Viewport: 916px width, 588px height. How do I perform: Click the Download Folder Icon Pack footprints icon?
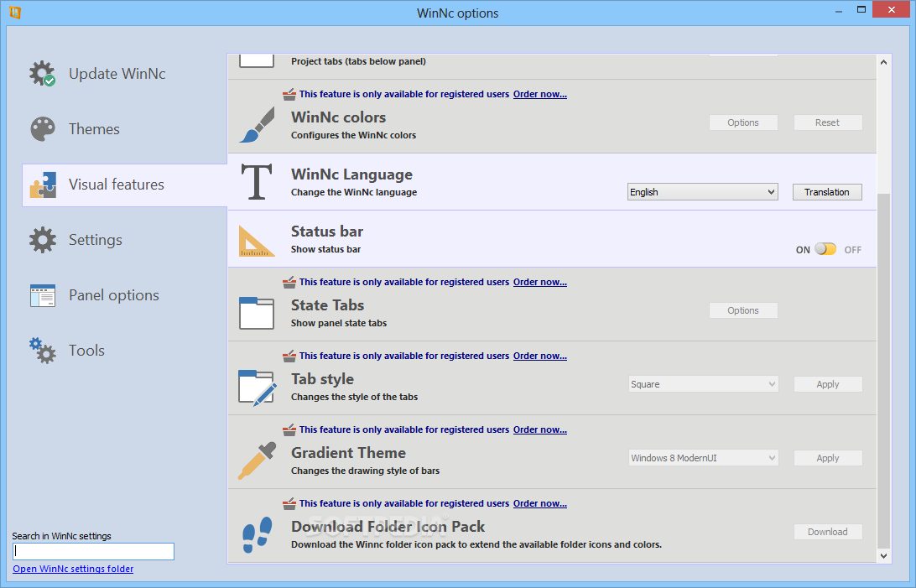[x=257, y=534]
